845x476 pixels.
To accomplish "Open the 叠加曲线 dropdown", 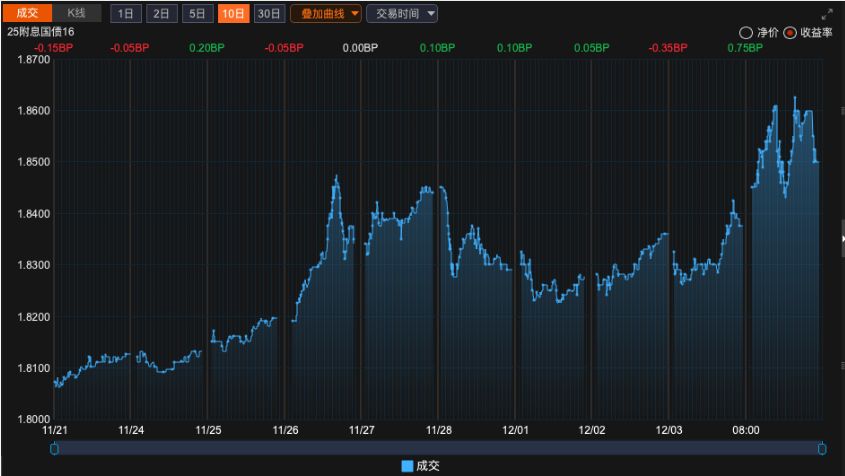I will pyautogui.click(x=325, y=14).
